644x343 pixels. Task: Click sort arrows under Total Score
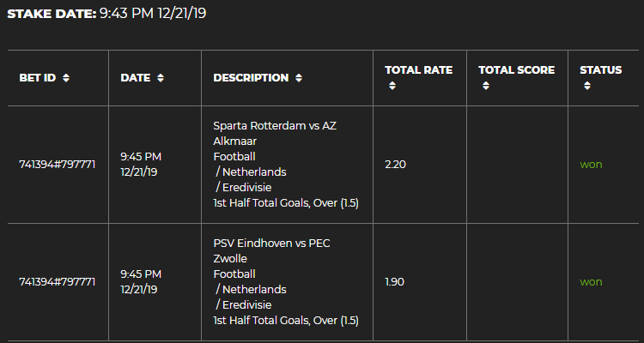click(486, 86)
